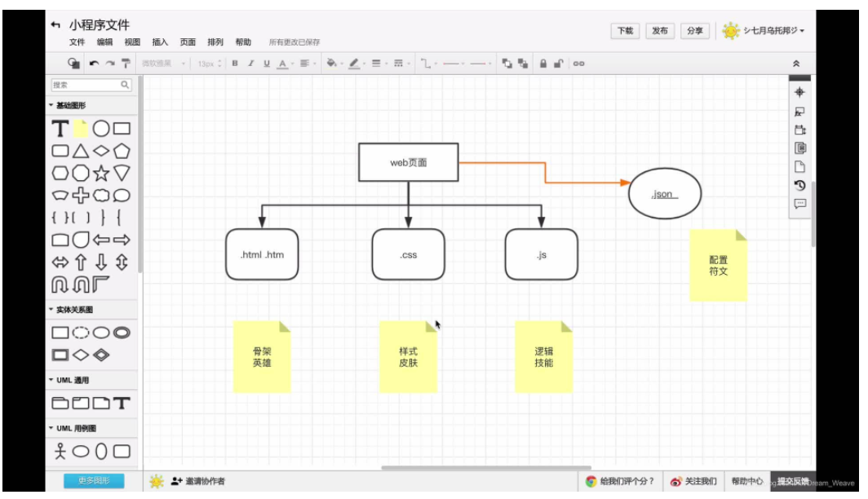Select the Text shape in basic shapes
Viewport: 868px width, 499px height.
pyautogui.click(x=60, y=129)
